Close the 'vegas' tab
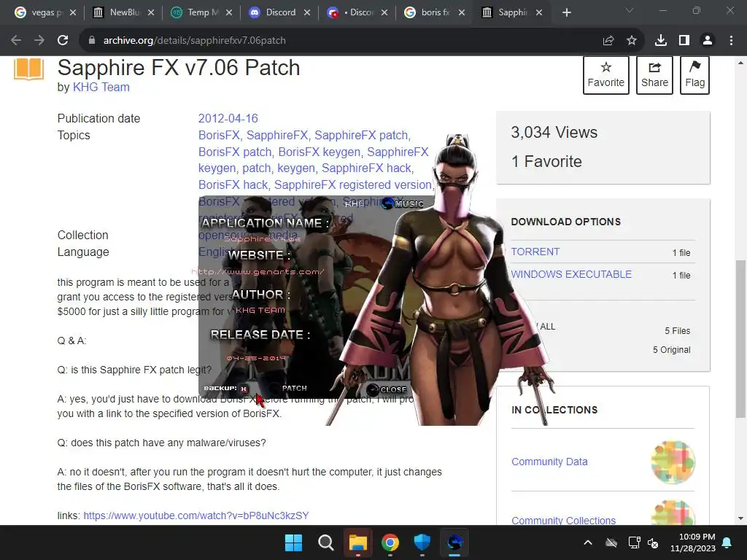Screen dimensions: 747x560 pyautogui.click(x=73, y=12)
